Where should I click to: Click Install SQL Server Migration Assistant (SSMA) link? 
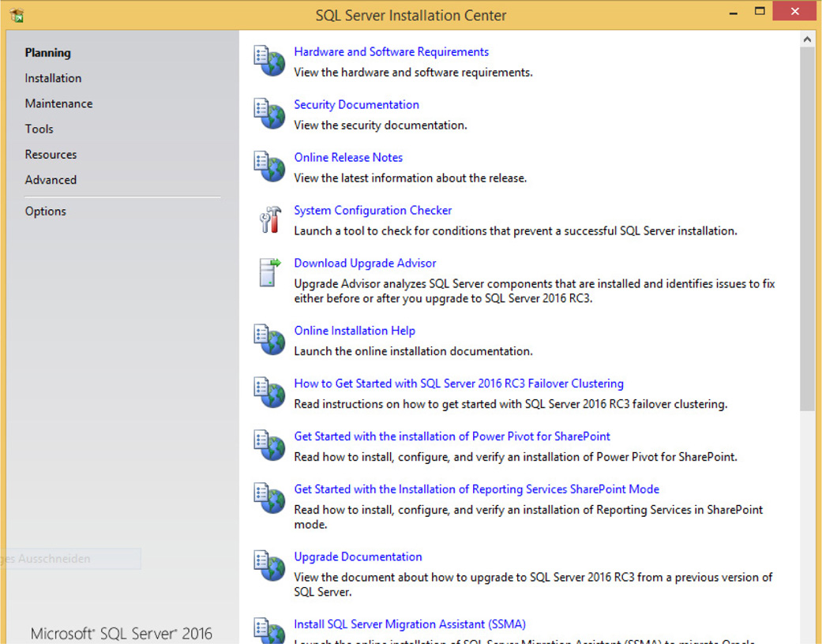410,624
